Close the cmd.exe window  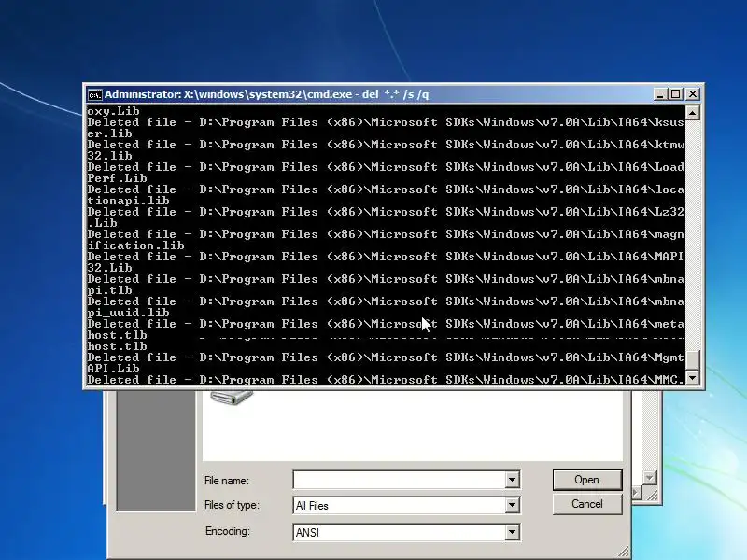(x=693, y=94)
